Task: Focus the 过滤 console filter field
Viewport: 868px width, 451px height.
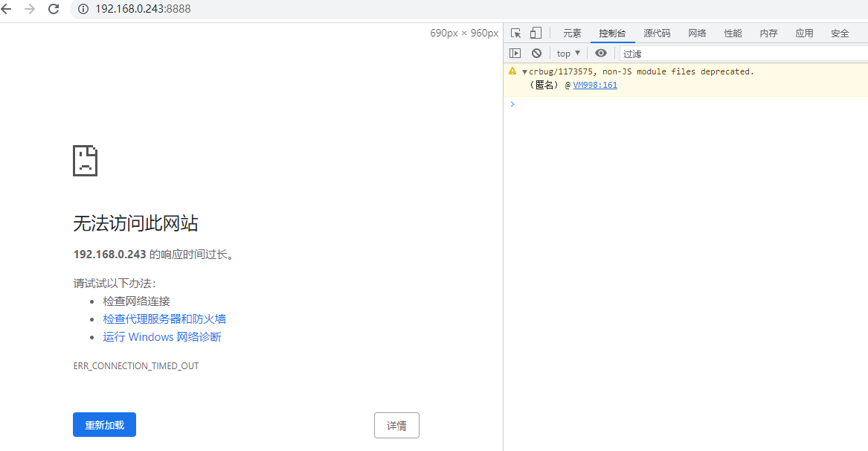Action: (x=740, y=54)
